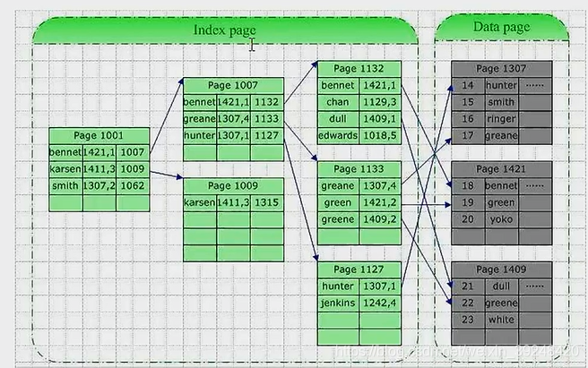Click the "Data page" header title
Image resolution: width=588 pixels, height=368 pixels.
coord(501,27)
